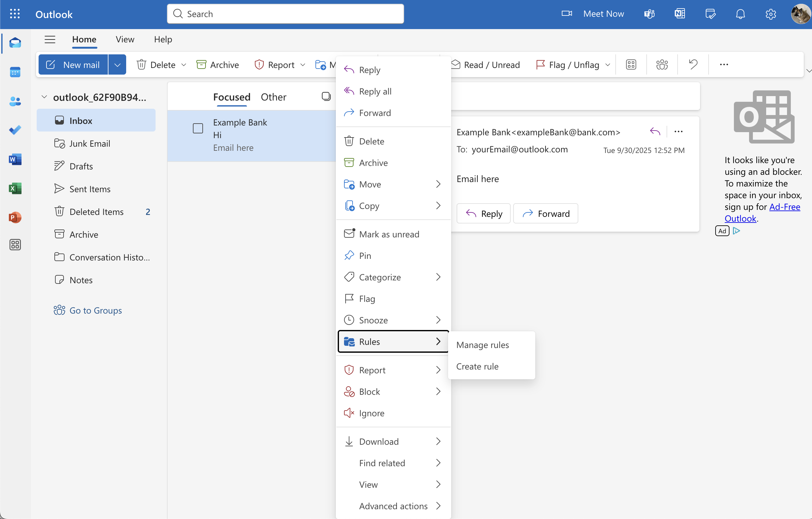Open Settings gear in header

(771, 14)
